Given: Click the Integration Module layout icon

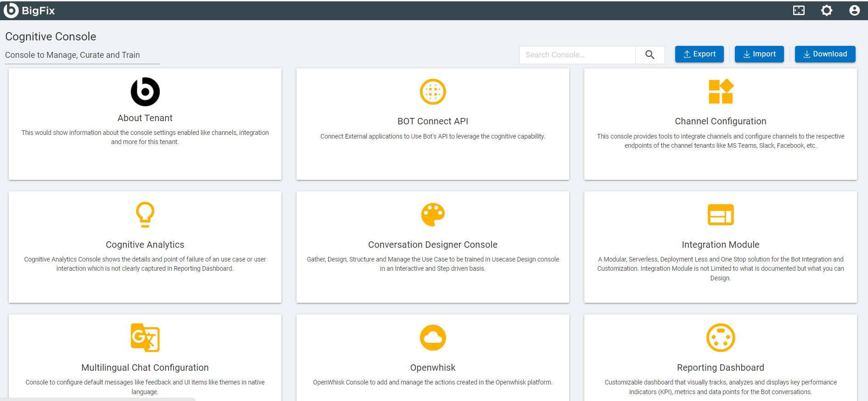Looking at the screenshot, I should 720,215.
